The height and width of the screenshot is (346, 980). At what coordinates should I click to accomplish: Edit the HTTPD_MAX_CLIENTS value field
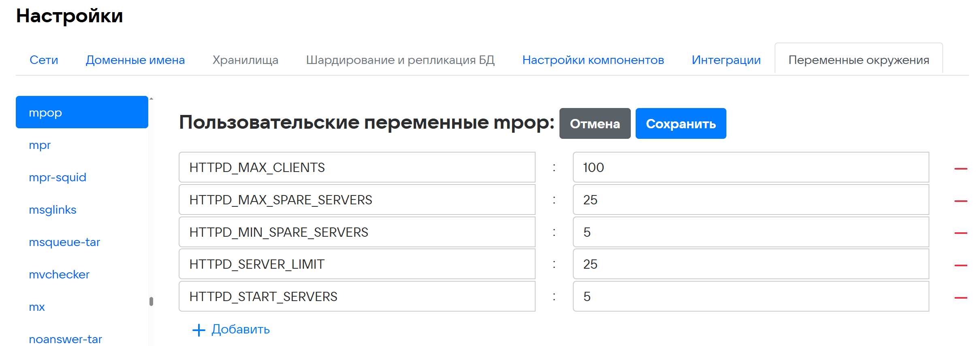[750, 167]
